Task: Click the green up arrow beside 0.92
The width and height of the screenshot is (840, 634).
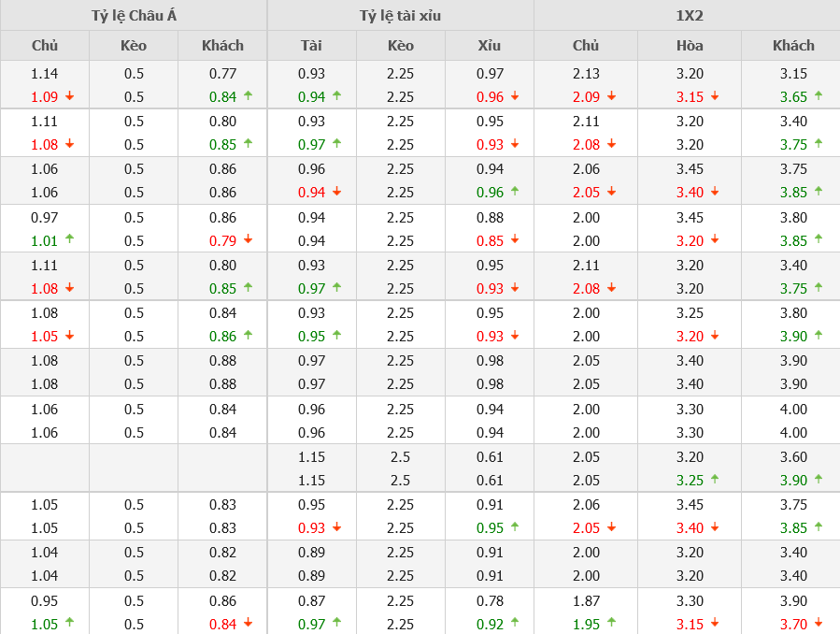Action: [514, 622]
